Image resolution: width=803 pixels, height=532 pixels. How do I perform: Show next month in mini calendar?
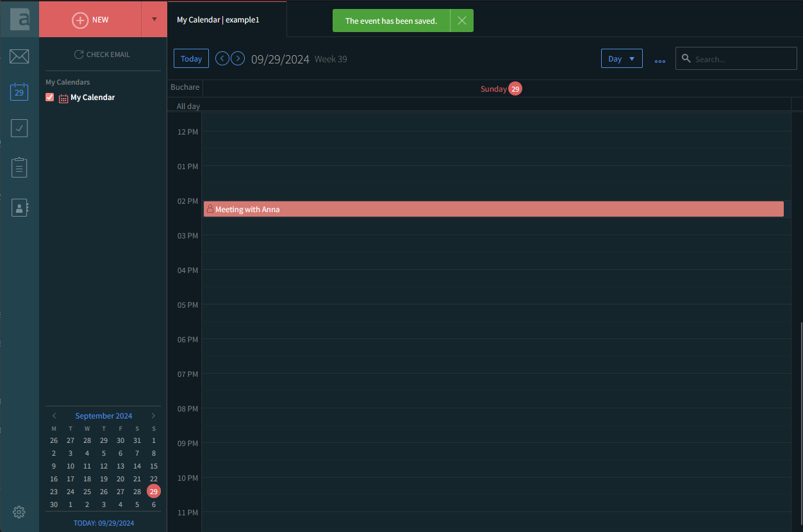click(x=153, y=416)
